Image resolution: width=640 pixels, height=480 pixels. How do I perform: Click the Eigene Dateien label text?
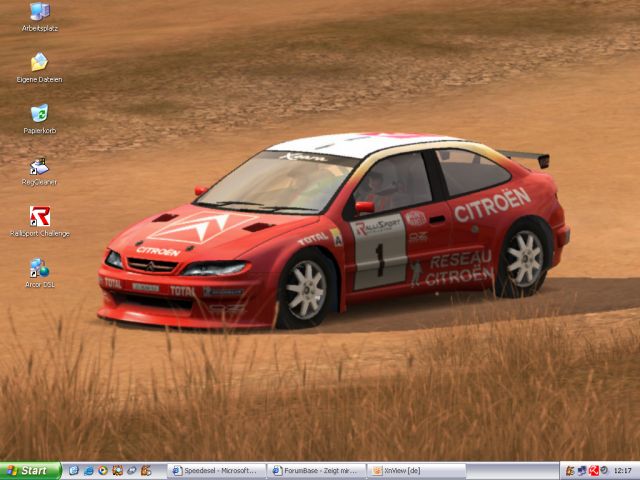pyautogui.click(x=40, y=80)
